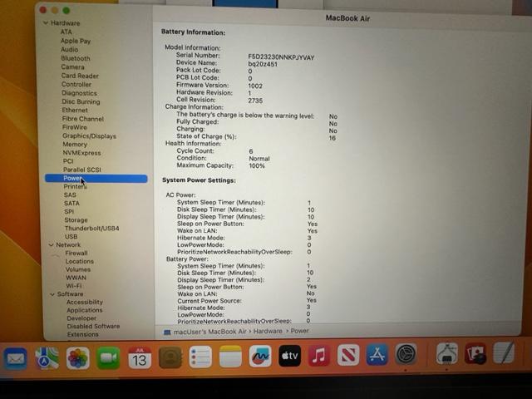Viewport: 532px width, 399px height.
Task: Select Fibre Channel in the sidebar
Action: (x=83, y=119)
